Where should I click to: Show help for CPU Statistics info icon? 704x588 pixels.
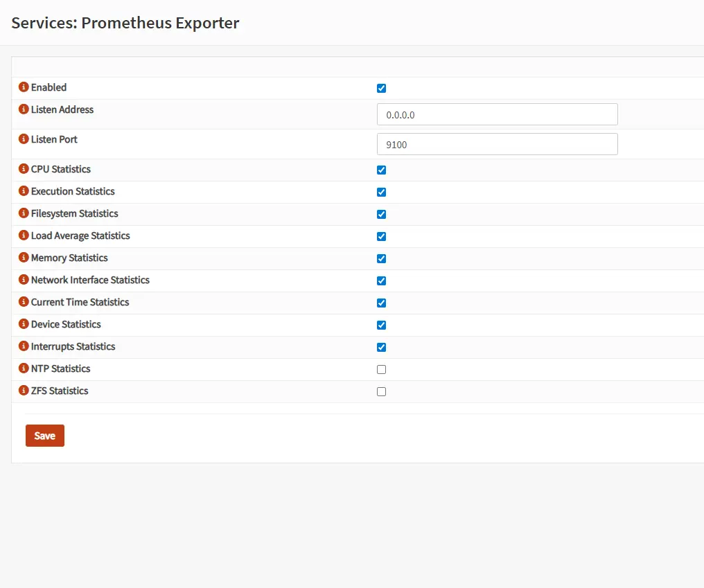pyautogui.click(x=24, y=169)
